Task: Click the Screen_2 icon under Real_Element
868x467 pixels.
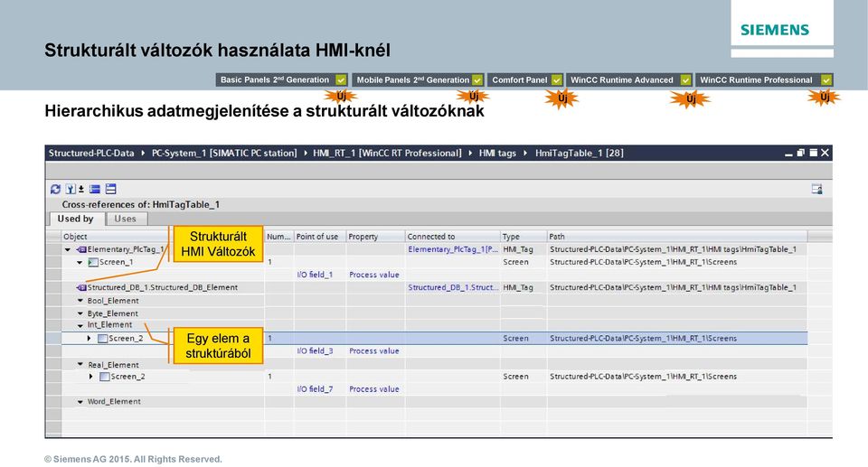Action: point(105,377)
